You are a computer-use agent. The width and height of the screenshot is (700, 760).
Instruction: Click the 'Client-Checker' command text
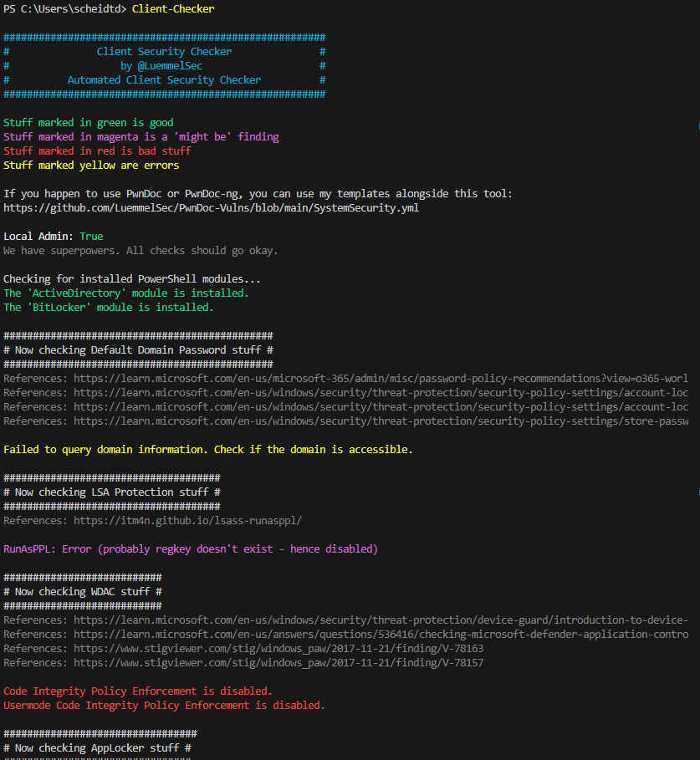(173, 9)
